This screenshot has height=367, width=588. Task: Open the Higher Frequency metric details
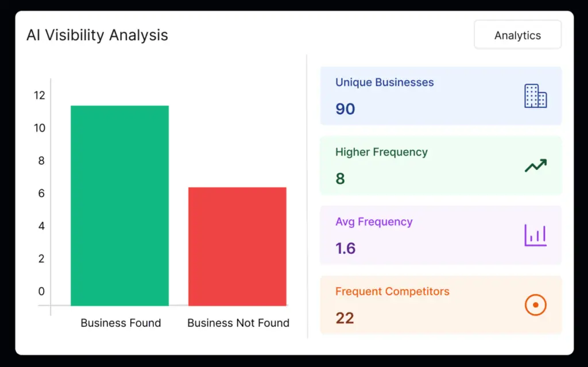[x=440, y=165]
